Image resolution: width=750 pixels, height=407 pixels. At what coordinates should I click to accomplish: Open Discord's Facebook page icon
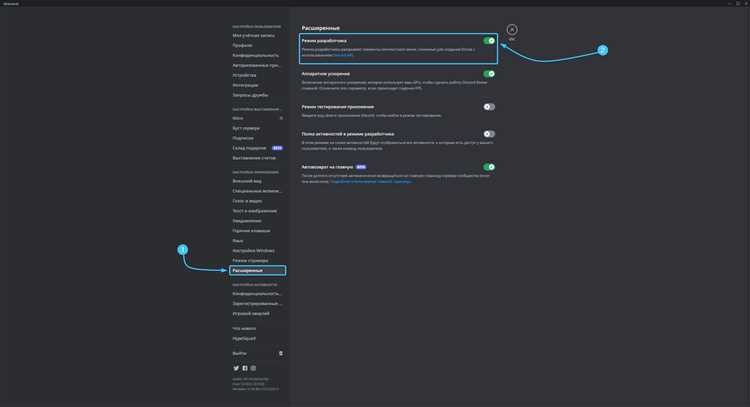[x=245, y=368]
